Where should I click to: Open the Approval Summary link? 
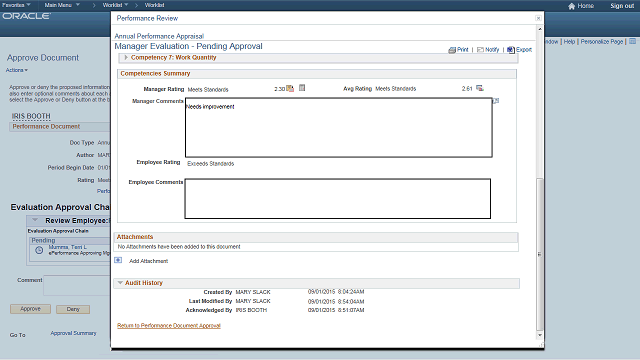[73, 333]
